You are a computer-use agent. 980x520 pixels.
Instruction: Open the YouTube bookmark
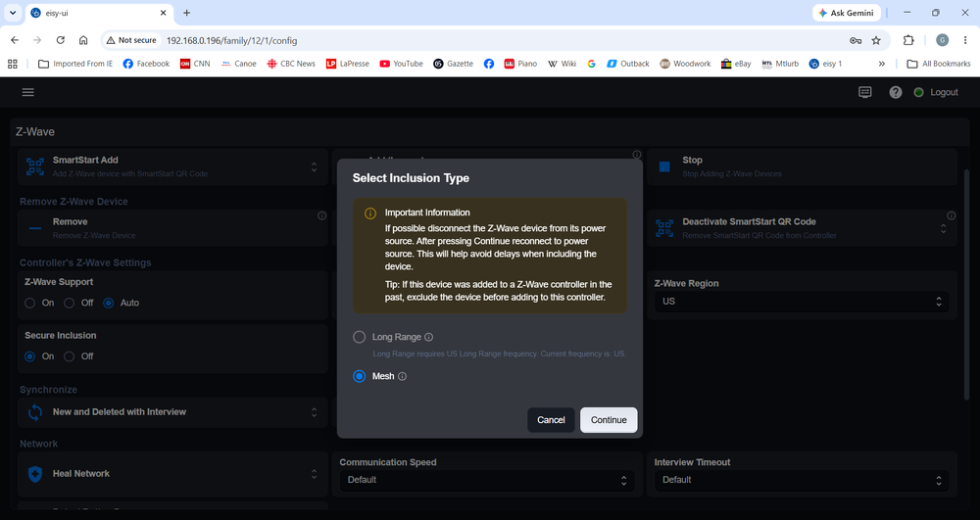pos(401,64)
